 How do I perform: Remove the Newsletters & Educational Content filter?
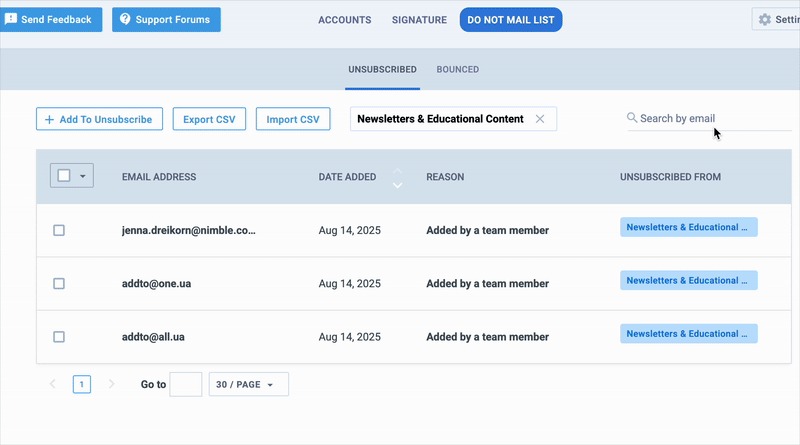click(x=540, y=119)
